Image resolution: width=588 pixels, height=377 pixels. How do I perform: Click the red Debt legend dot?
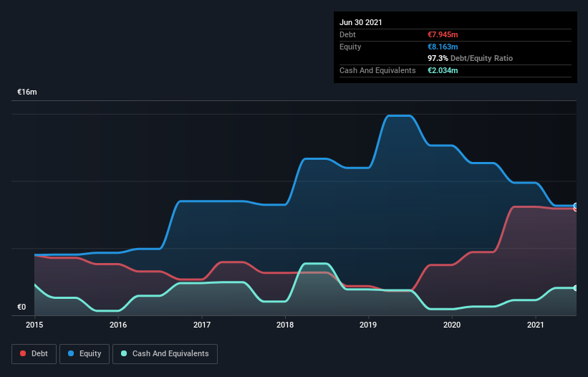click(23, 353)
